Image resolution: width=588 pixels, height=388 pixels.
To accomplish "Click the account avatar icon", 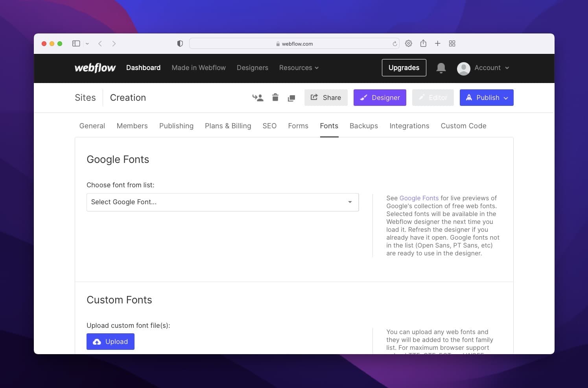I will (x=464, y=68).
